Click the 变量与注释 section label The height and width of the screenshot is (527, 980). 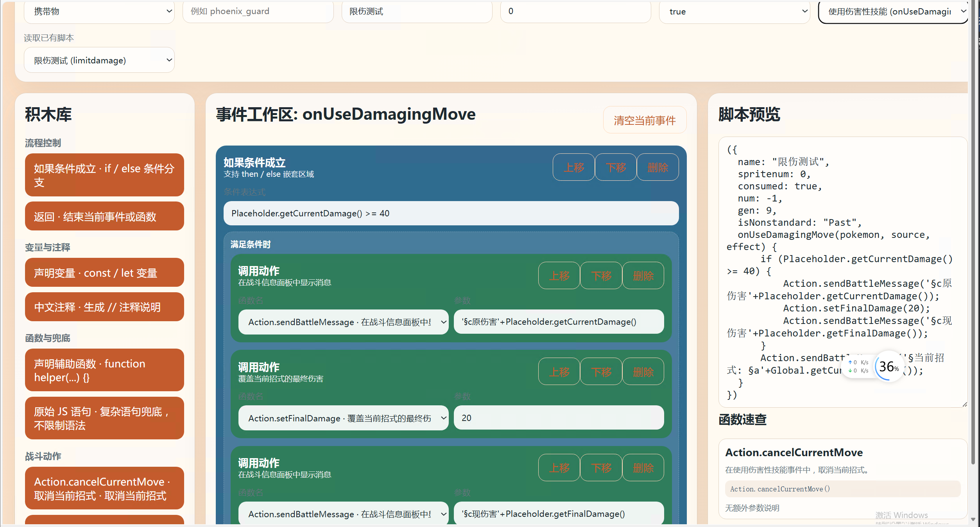[x=48, y=247]
